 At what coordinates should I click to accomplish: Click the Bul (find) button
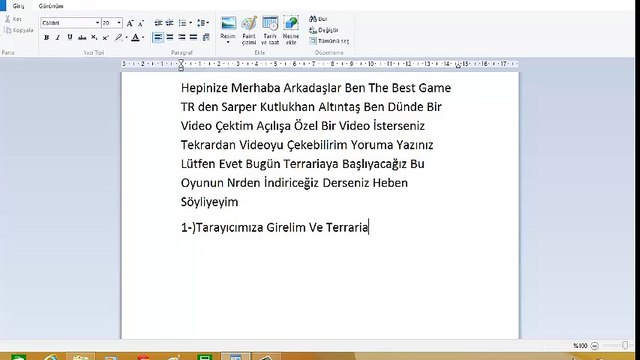(318, 19)
